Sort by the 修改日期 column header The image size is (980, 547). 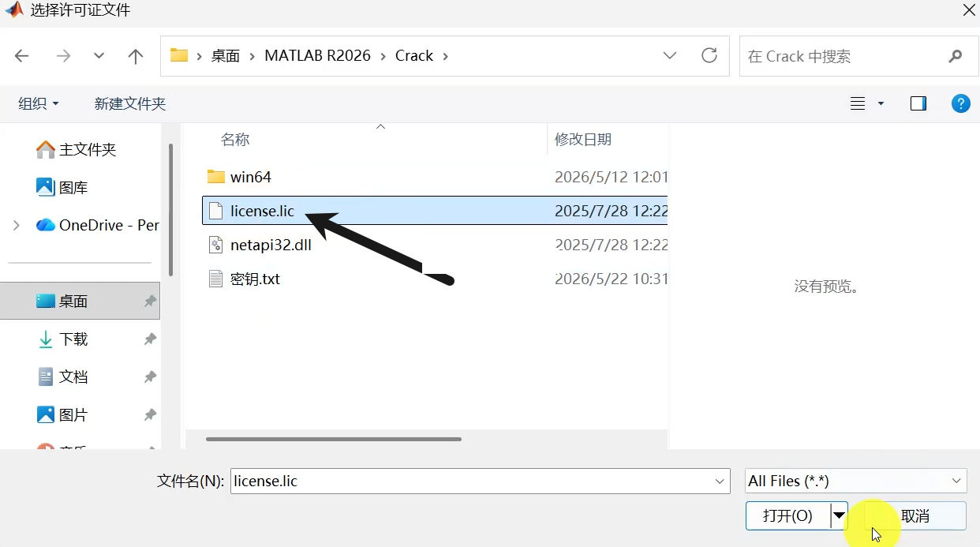click(x=583, y=140)
